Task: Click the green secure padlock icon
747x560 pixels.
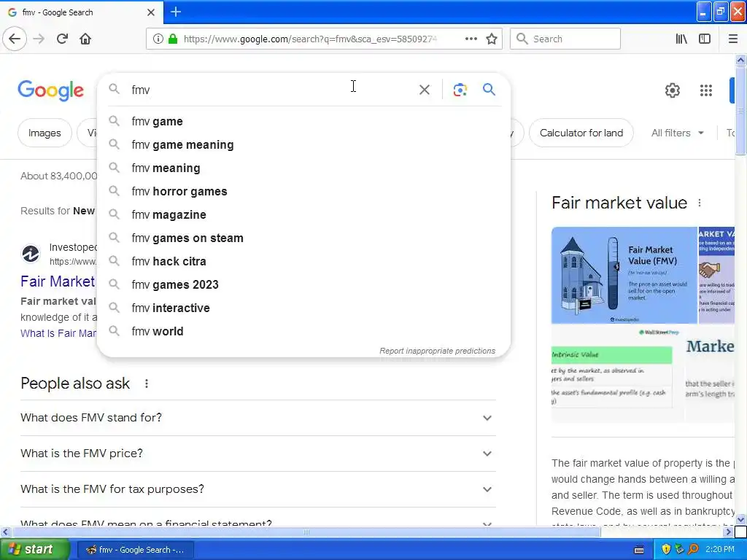Action: coord(173,39)
